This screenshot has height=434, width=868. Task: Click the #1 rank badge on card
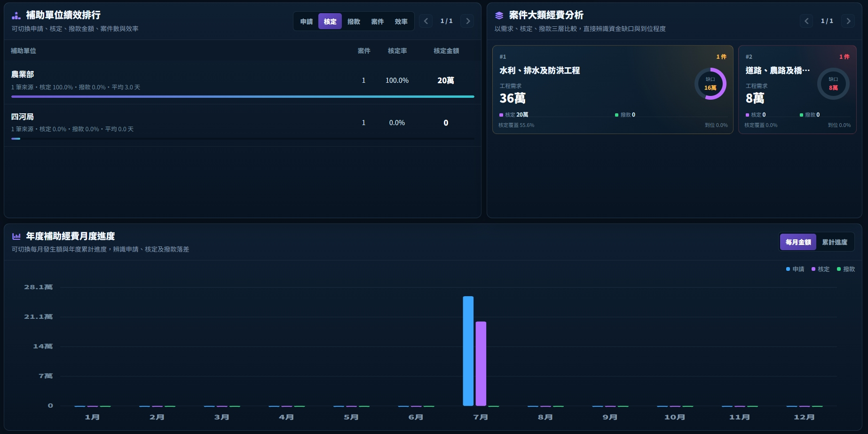503,57
